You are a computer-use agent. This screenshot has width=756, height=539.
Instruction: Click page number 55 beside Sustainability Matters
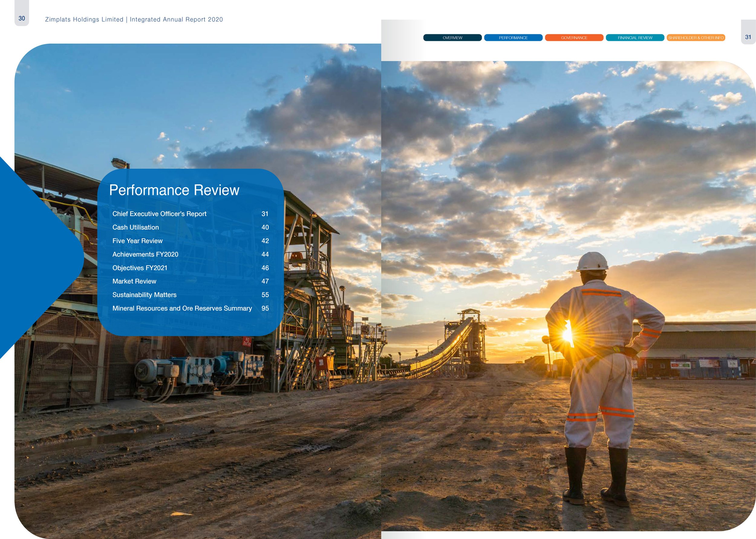tap(265, 295)
